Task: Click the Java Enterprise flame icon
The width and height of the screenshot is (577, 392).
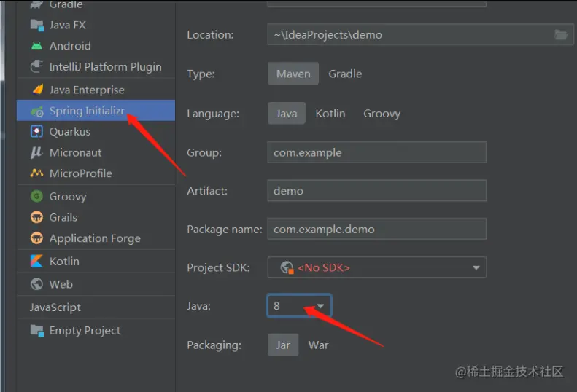Action: tap(37, 90)
